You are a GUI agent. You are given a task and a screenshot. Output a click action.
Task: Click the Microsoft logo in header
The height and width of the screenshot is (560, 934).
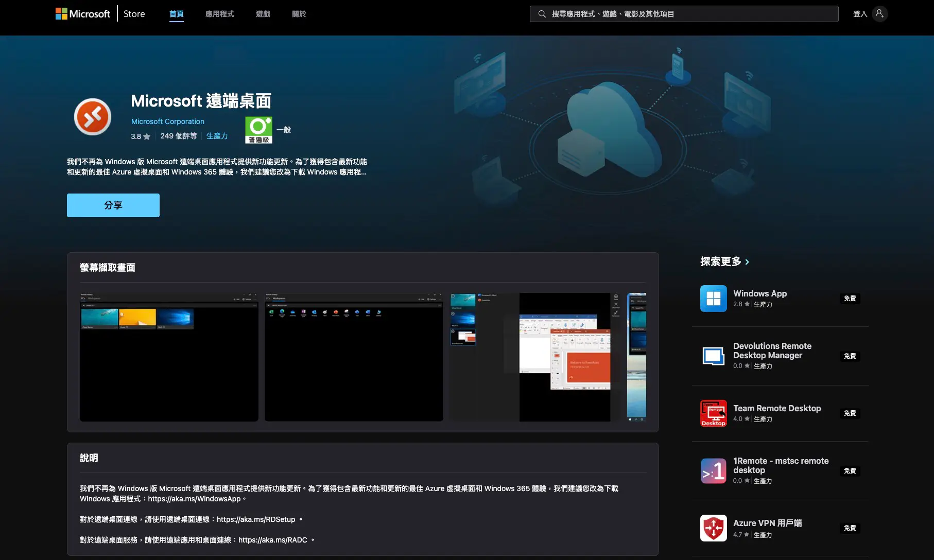tap(82, 14)
